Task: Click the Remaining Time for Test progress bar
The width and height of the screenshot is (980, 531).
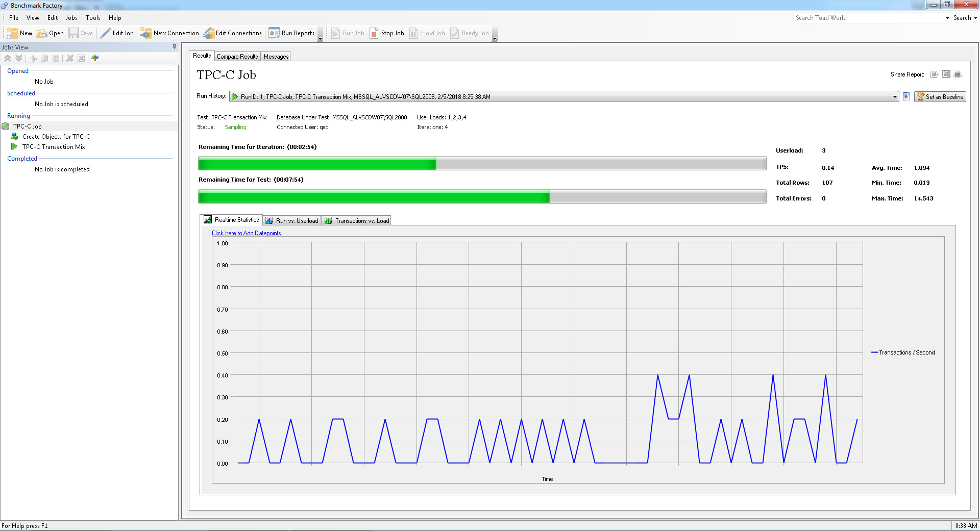Action: [482, 197]
